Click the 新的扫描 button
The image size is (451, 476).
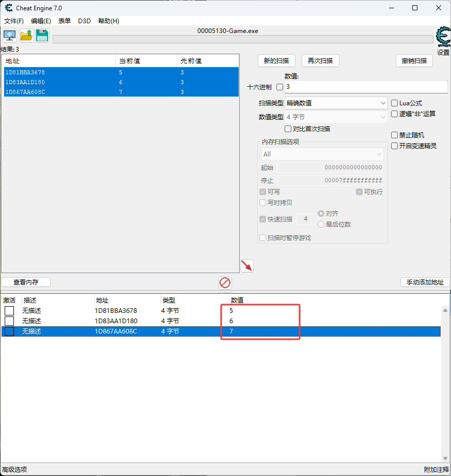click(276, 61)
